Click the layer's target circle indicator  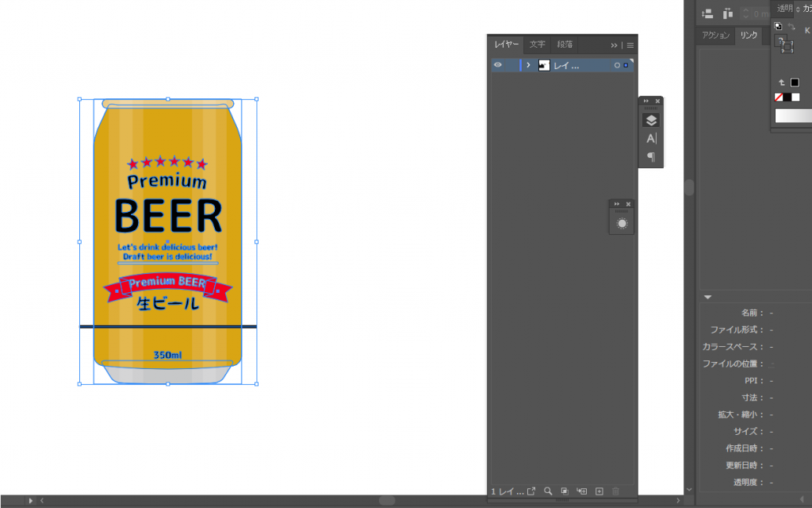617,65
